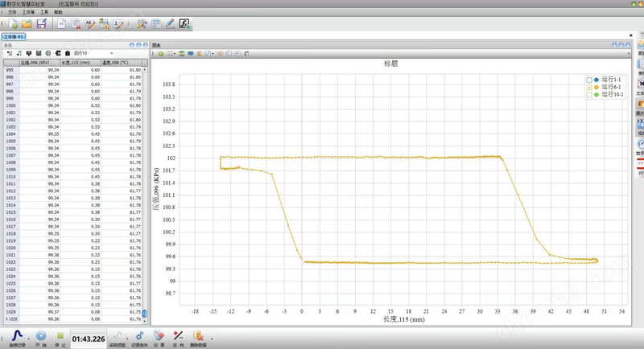The height and width of the screenshot is (349, 644).
Task: Click the trash delete icon in table toolbar
Action: coord(68,53)
